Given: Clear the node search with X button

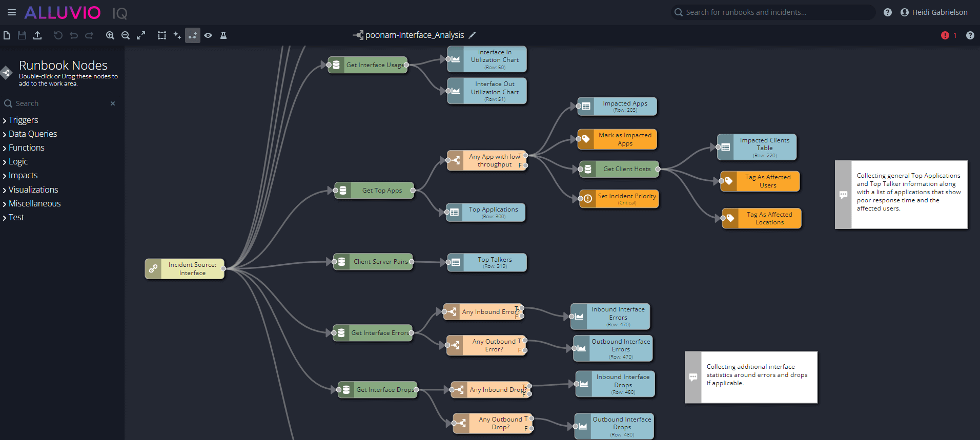Looking at the screenshot, I should pyautogui.click(x=113, y=103).
